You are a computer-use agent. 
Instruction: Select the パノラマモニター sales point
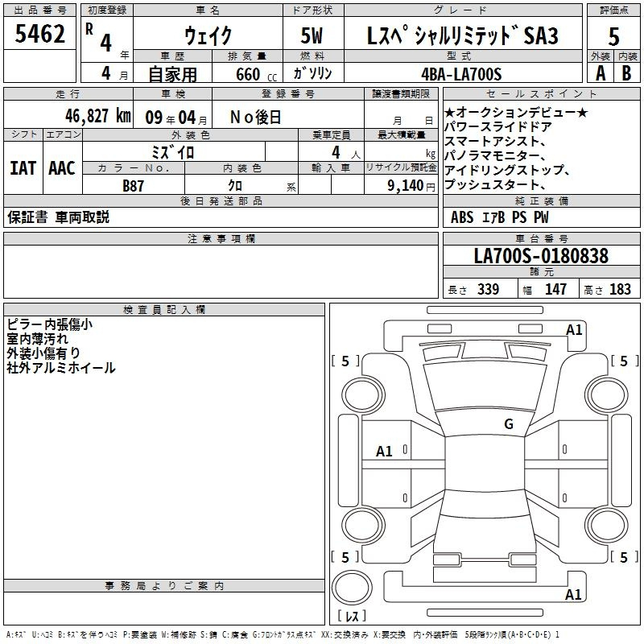(x=495, y=155)
